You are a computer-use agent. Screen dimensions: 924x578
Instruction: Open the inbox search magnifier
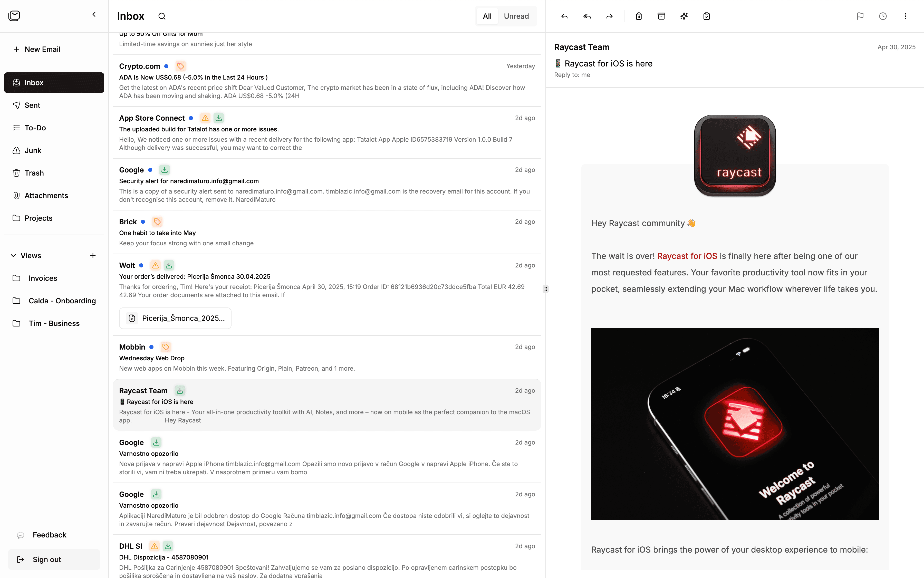pyautogui.click(x=162, y=16)
